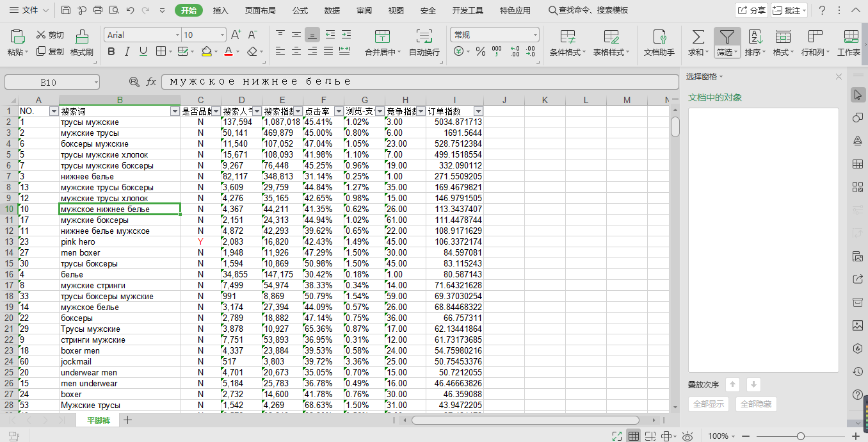Open the Arial font name dropdown

(x=177, y=35)
